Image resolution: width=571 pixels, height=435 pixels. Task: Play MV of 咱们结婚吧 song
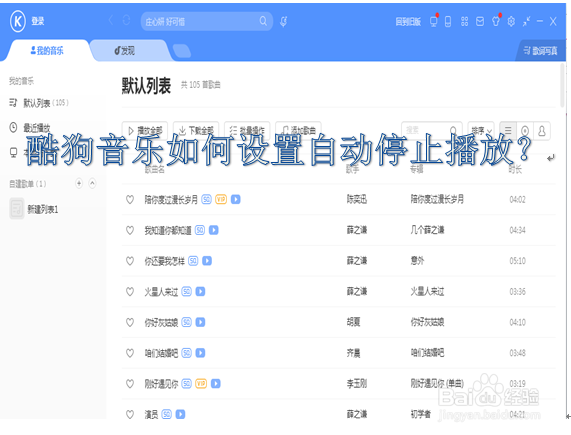pos(200,353)
